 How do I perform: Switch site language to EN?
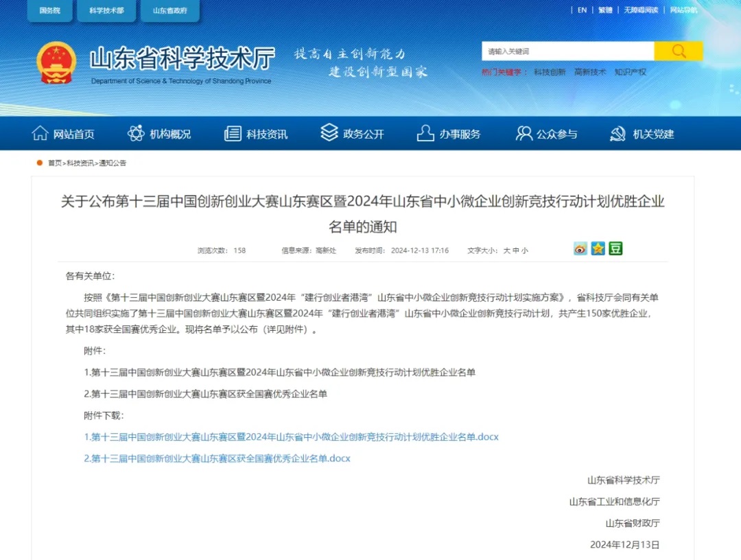582,10
